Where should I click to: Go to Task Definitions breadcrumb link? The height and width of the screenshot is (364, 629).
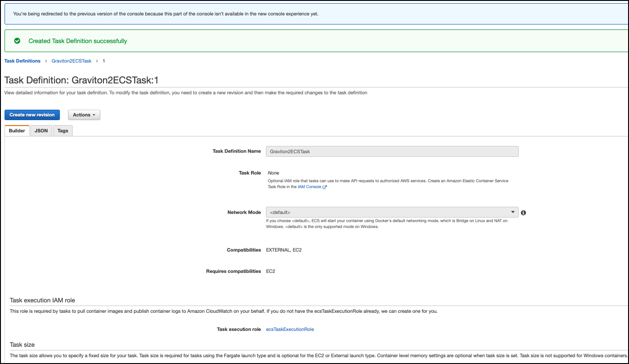click(x=22, y=61)
